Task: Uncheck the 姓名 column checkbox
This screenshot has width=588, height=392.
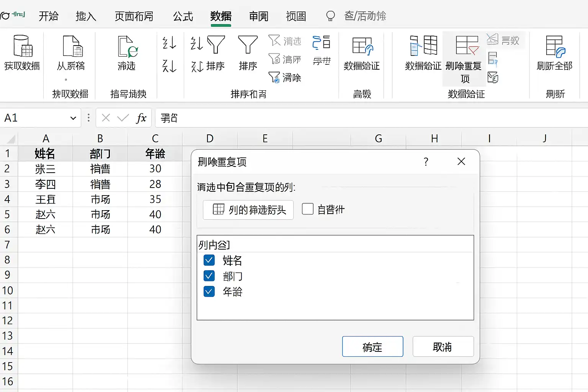Action: [x=209, y=260]
